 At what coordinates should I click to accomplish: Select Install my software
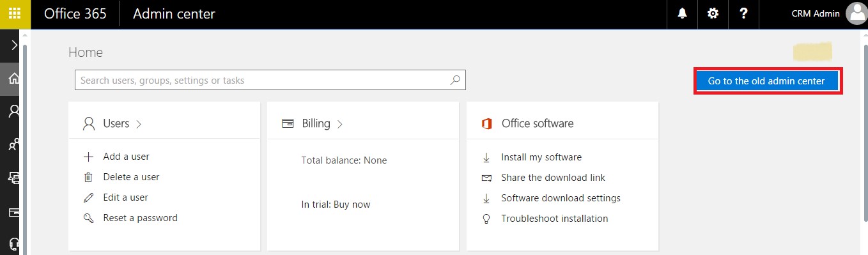pos(541,157)
